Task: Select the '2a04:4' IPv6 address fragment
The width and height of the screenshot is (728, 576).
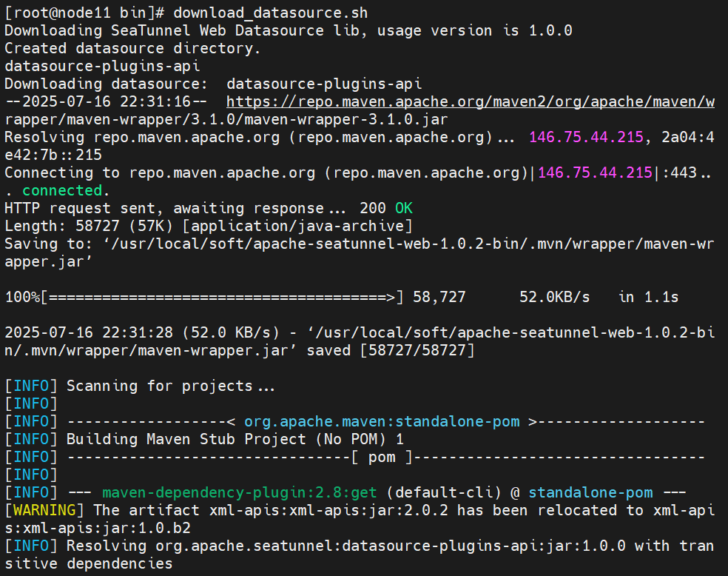Action: click(x=688, y=137)
